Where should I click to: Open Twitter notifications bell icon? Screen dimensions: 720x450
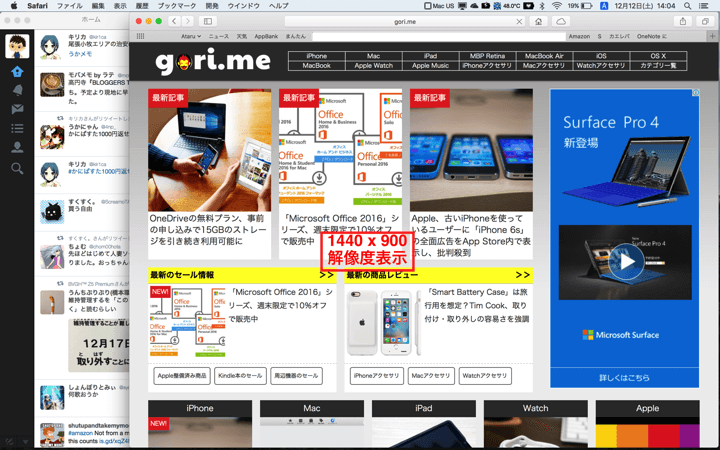[x=17, y=90]
